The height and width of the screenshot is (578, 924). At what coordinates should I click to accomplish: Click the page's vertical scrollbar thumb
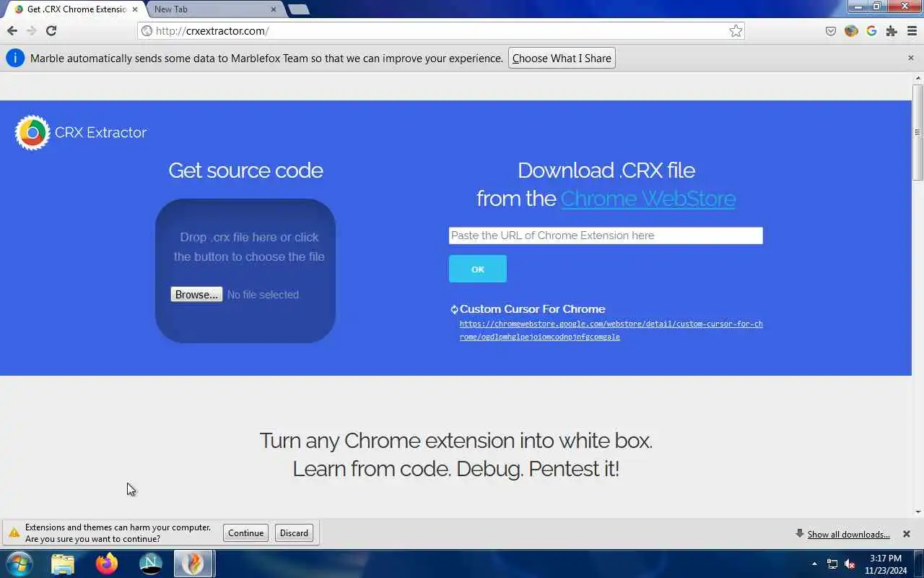point(918,132)
